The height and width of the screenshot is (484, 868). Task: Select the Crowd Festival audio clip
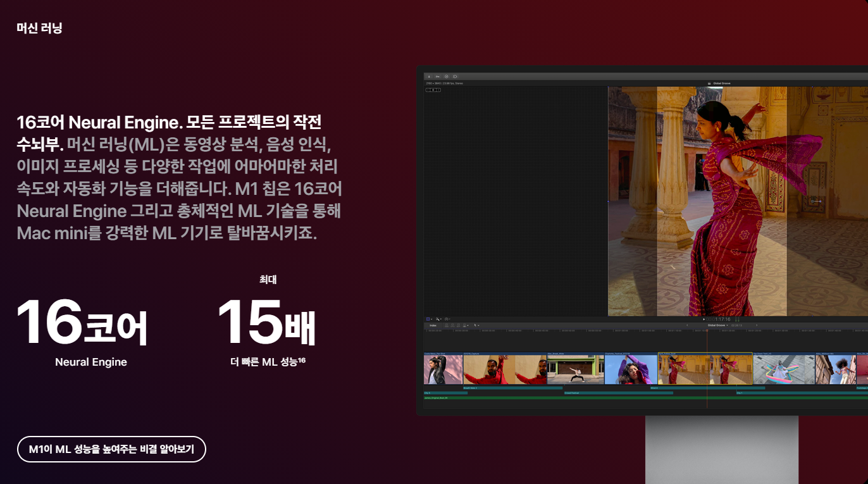pyautogui.click(x=618, y=393)
